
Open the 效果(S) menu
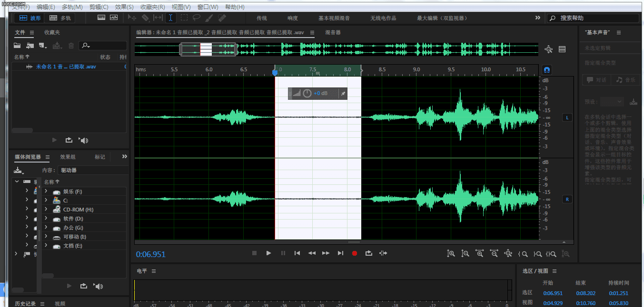click(x=124, y=7)
